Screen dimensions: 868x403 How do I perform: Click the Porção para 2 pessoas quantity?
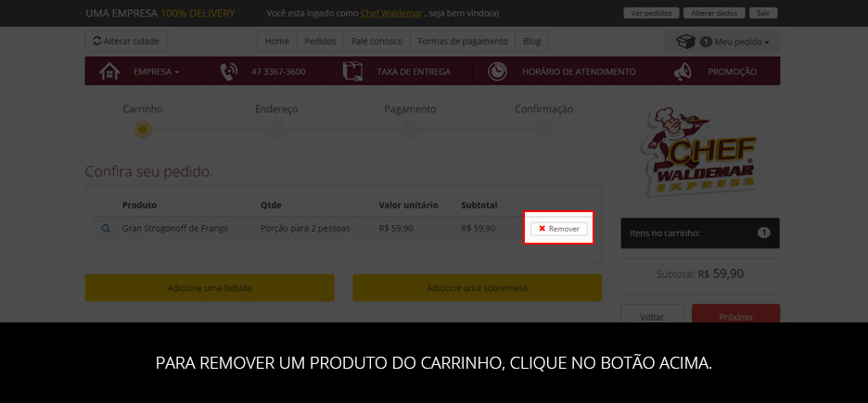(x=306, y=228)
